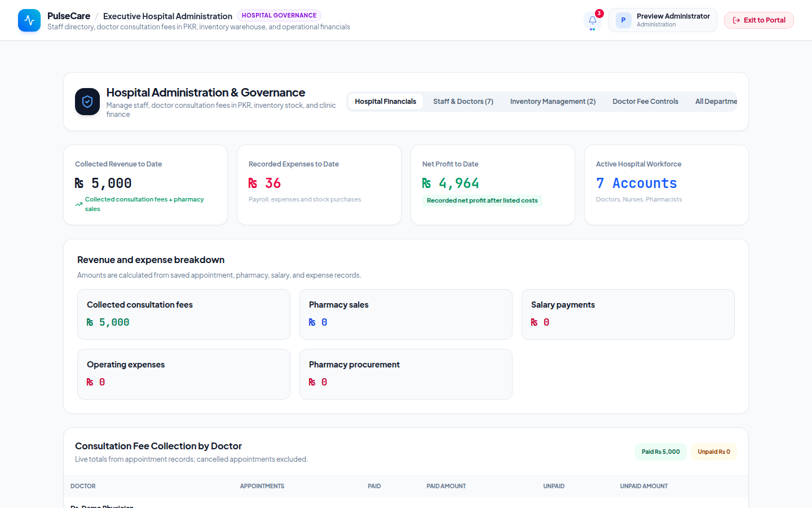Click 'Recorded net profit after listed costs' badge
The height and width of the screenshot is (508, 812).
click(482, 200)
